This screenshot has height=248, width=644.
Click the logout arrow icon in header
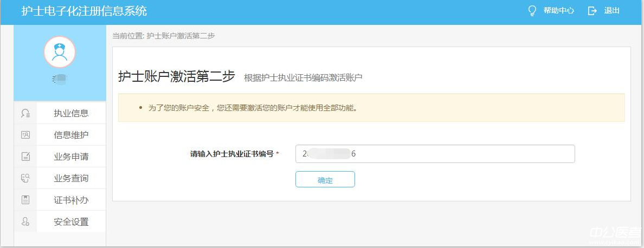click(x=592, y=11)
